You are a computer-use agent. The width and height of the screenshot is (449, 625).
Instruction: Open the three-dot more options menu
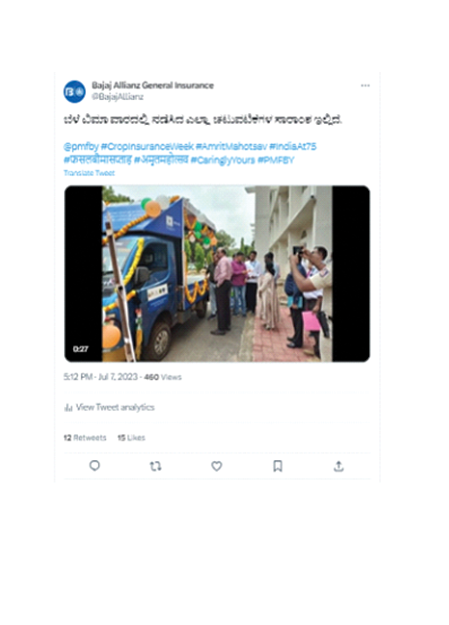(x=365, y=86)
